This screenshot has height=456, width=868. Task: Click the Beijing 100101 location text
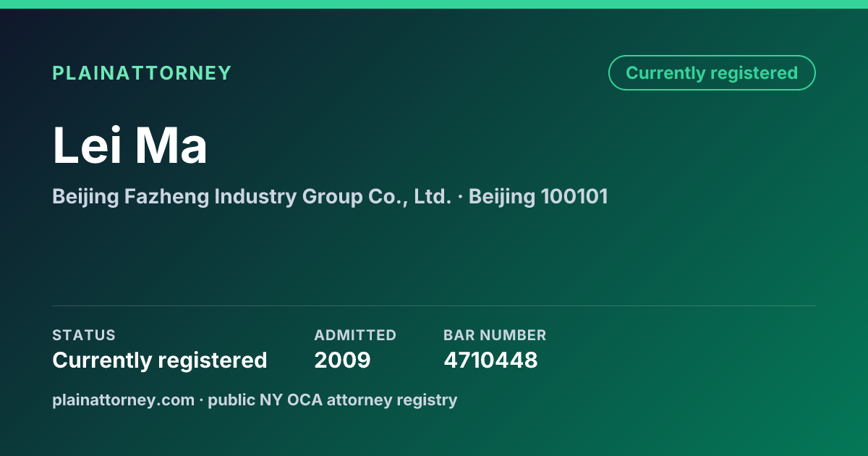(x=538, y=196)
